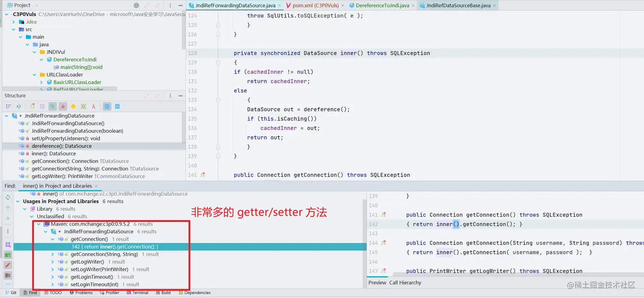
Task: Open Structure panel options menu
Action: 170,96
